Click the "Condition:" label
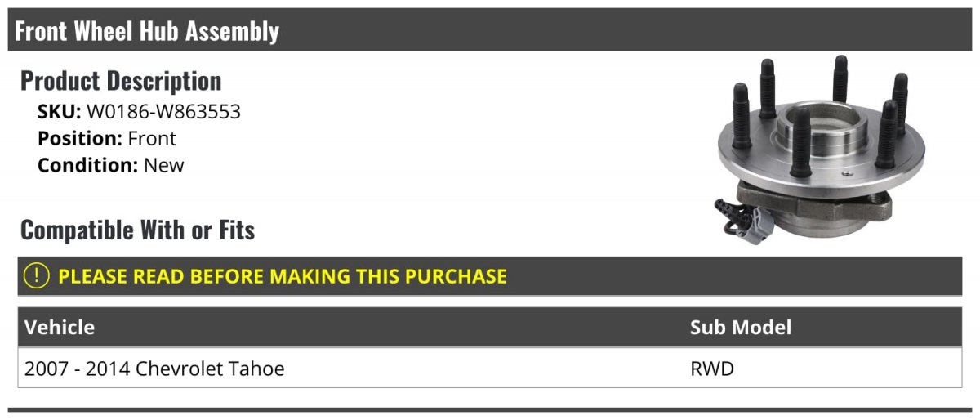Image resolution: width=980 pixels, height=420 pixels. [88, 165]
